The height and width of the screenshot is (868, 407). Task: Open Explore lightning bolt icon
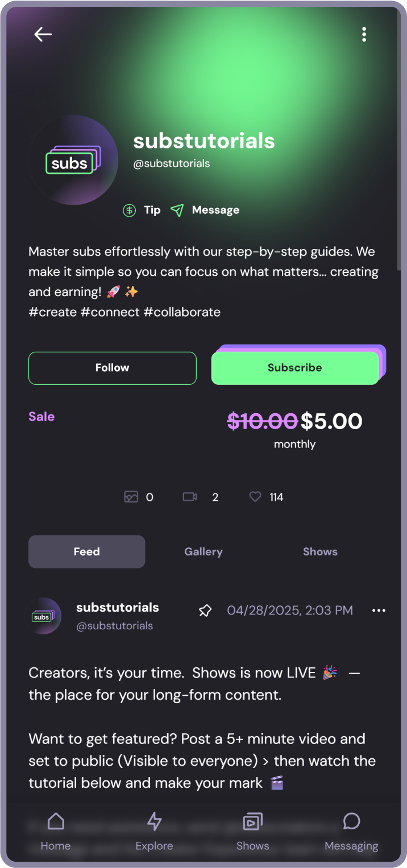coord(154,821)
